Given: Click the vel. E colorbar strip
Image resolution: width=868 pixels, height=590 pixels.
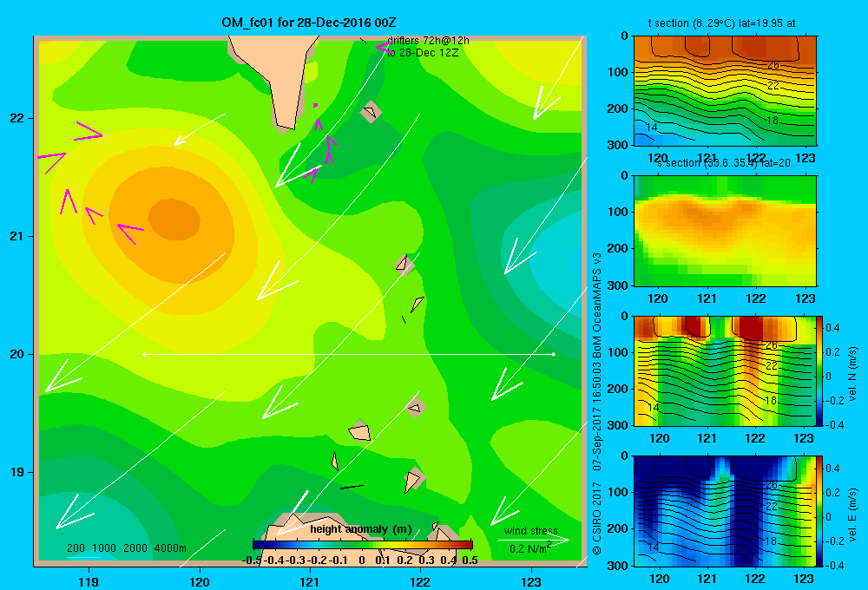Looking at the screenshot, I should 819,511.
